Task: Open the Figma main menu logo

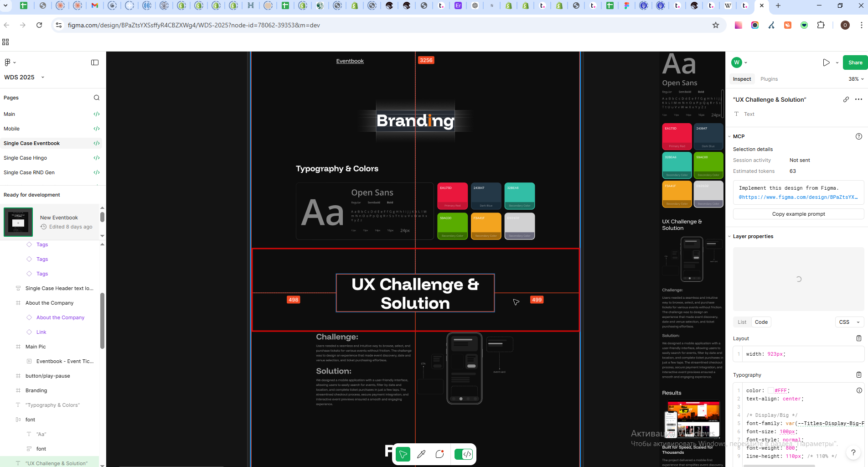Action: (8, 62)
